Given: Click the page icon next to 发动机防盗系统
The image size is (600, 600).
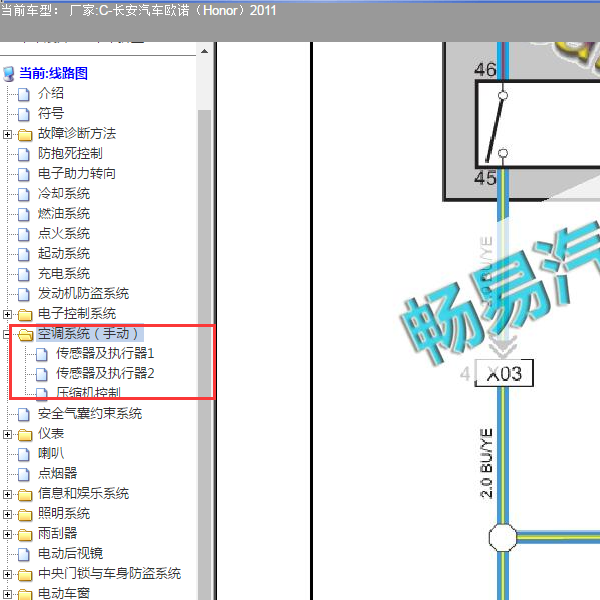Looking at the screenshot, I should [24, 295].
